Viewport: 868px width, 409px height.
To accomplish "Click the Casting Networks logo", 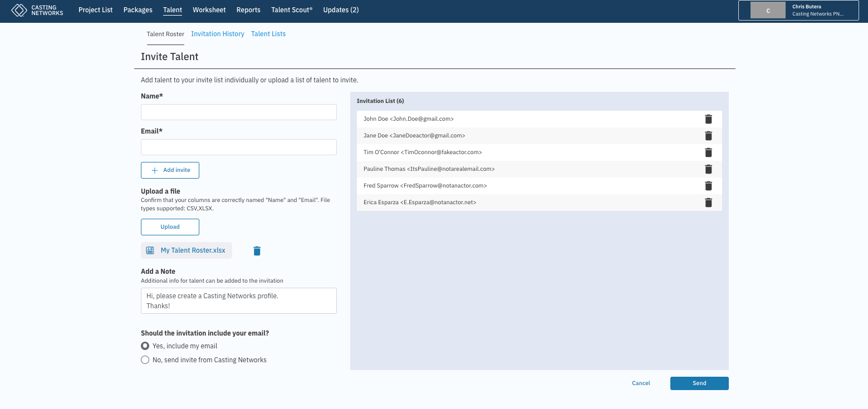I will pos(37,10).
